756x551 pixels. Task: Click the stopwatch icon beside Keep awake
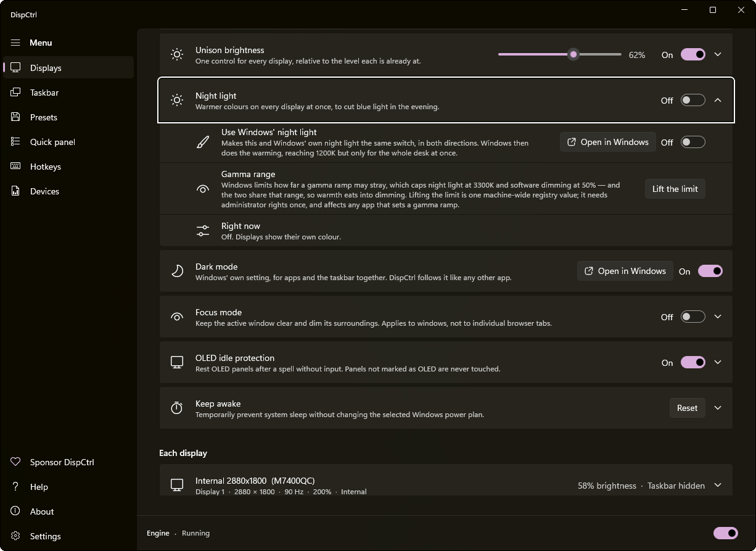click(x=177, y=408)
